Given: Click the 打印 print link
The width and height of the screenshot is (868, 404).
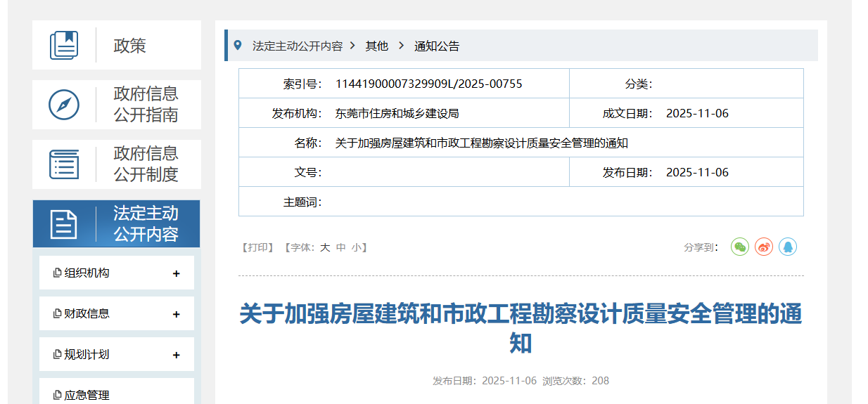Looking at the screenshot, I should 257,247.
